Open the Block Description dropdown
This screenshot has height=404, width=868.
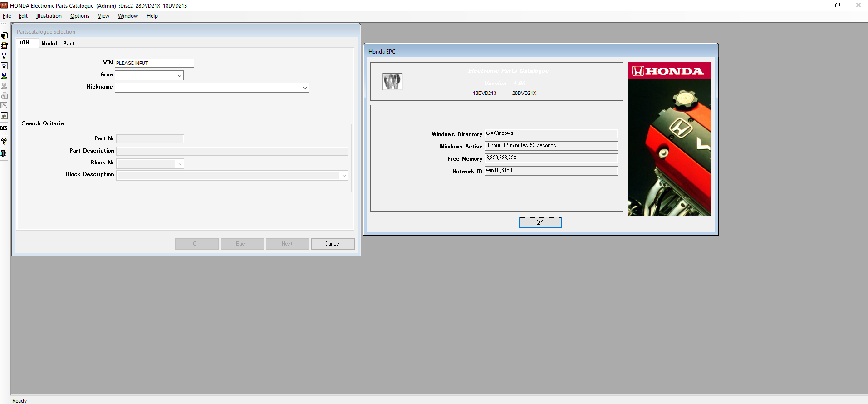pos(344,176)
